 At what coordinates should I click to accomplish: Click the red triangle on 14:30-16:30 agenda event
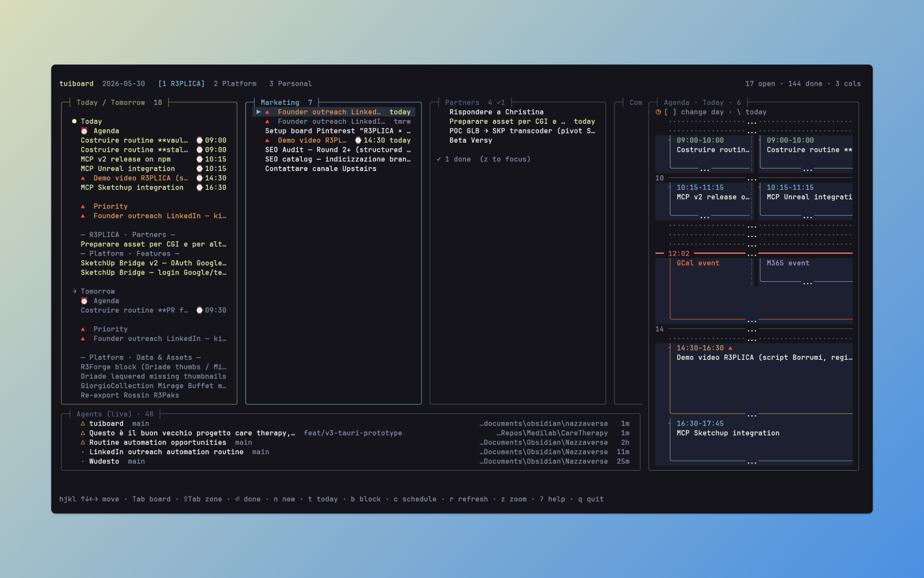point(731,348)
